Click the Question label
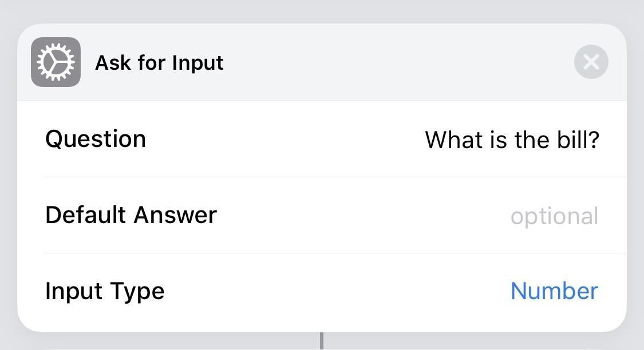The image size is (644, 350). pos(96,139)
